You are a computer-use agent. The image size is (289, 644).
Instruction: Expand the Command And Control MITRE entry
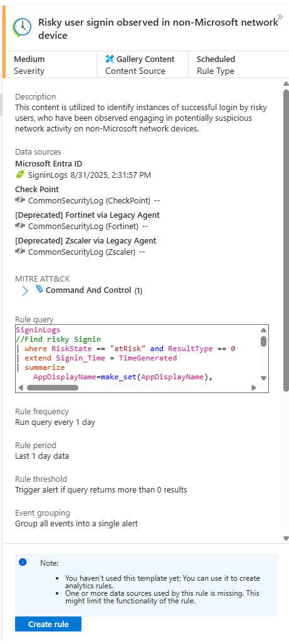click(x=25, y=291)
